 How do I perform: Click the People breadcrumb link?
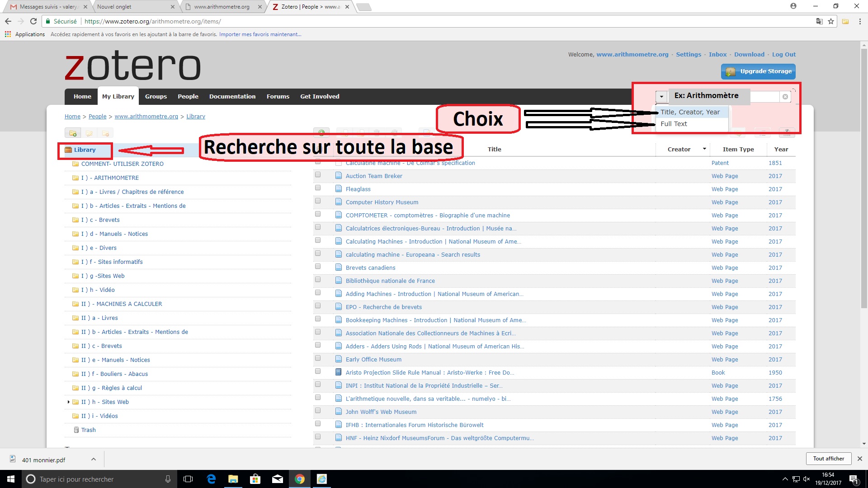pyautogui.click(x=98, y=117)
